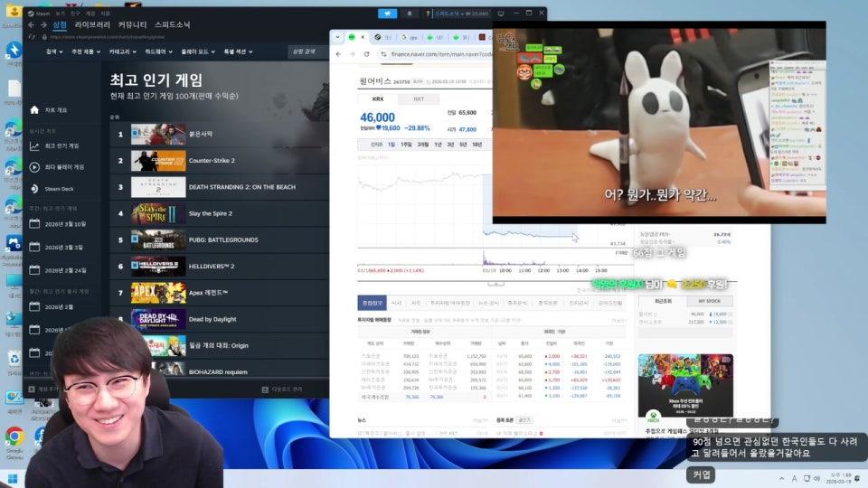Screen dimensions: 868x488
Task: Click the Steam back navigation arrow
Action: click(x=31, y=25)
